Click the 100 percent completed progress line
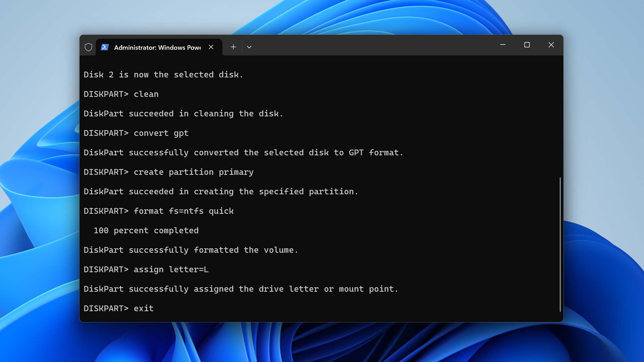Screen dimensions: 644x362 [x=146, y=230]
